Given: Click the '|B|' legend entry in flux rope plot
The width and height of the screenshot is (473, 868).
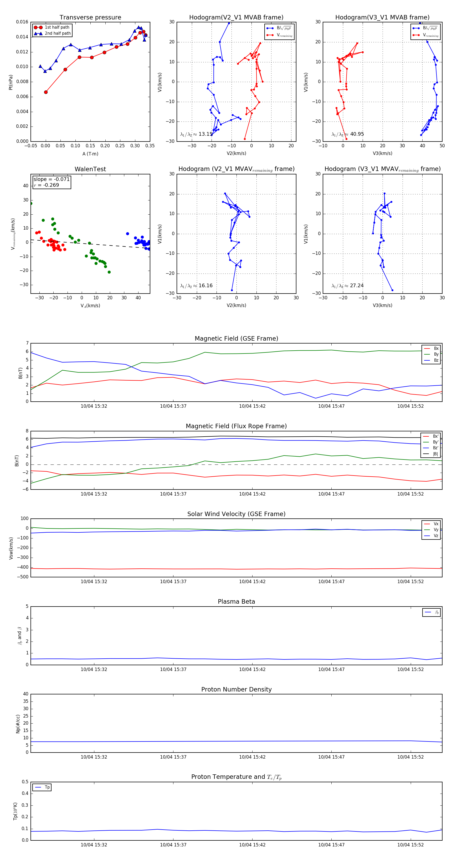Looking at the screenshot, I should pyautogui.click(x=431, y=454).
